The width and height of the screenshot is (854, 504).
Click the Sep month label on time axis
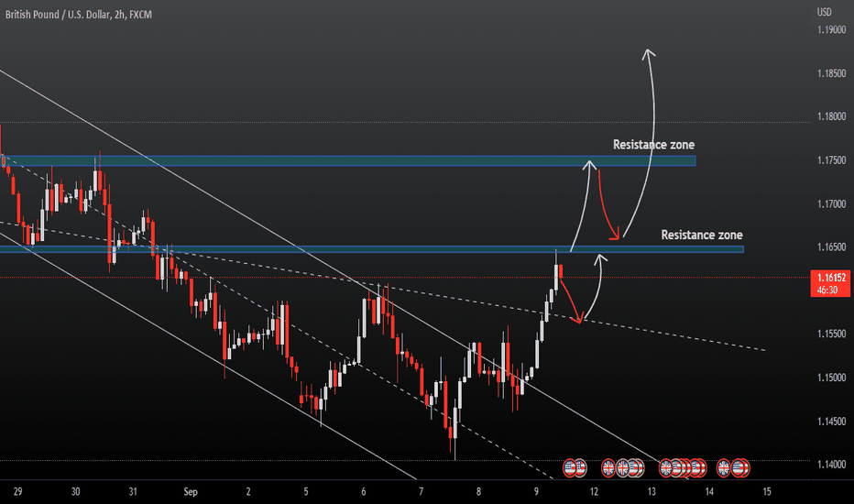191,491
